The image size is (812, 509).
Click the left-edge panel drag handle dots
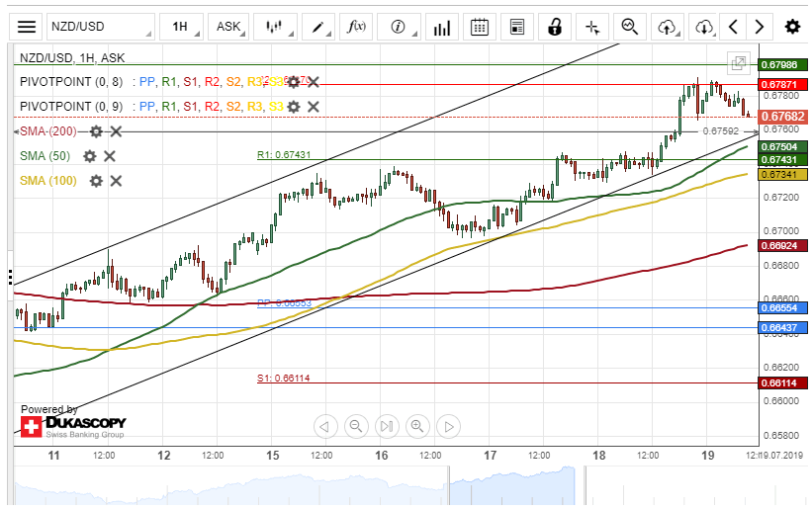(x=10, y=277)
